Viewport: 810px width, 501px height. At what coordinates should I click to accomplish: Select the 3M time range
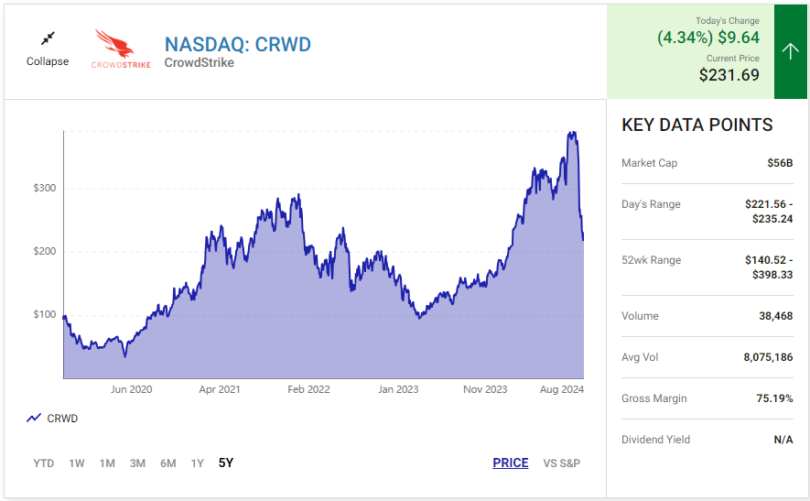point(137,463)
